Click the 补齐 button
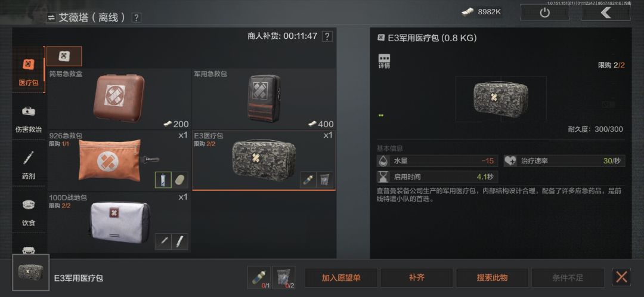The width and height of the screenshot is (644, 297). pos(416,278)
